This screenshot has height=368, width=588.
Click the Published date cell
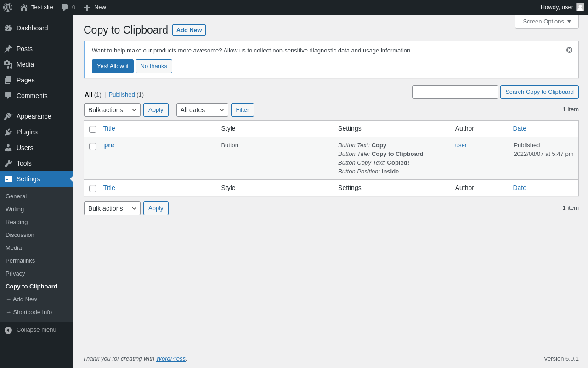543,149
